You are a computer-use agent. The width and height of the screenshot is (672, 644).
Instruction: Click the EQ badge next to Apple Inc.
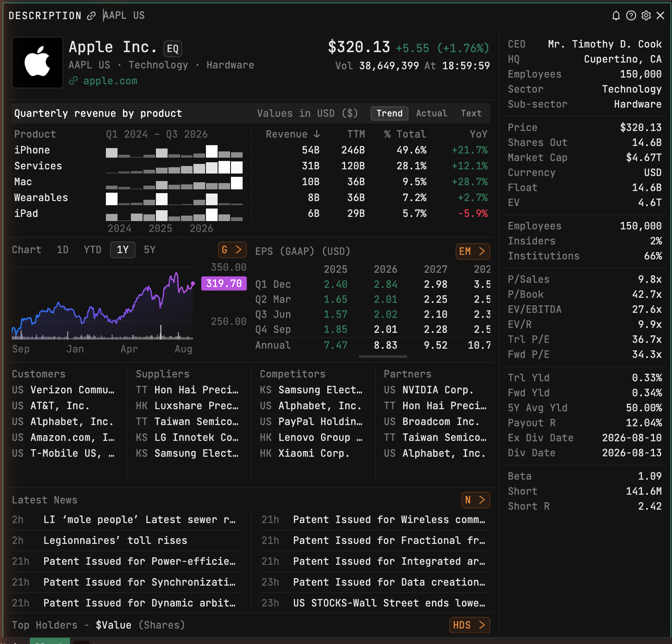[x=173, y=49]
